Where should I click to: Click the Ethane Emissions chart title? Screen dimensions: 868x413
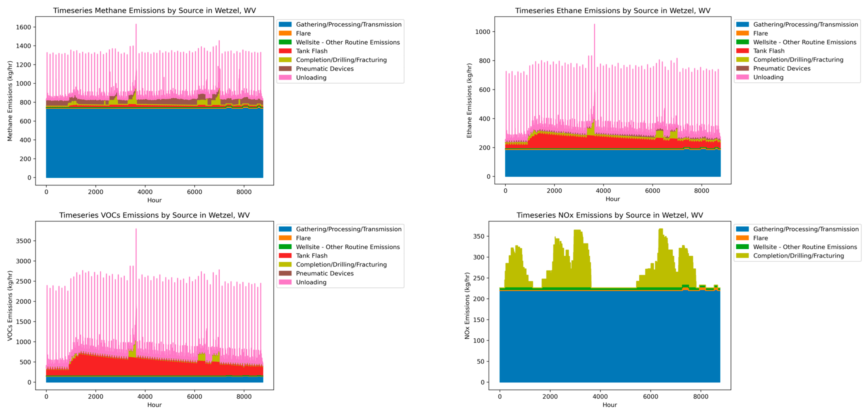tap(613, 10)
